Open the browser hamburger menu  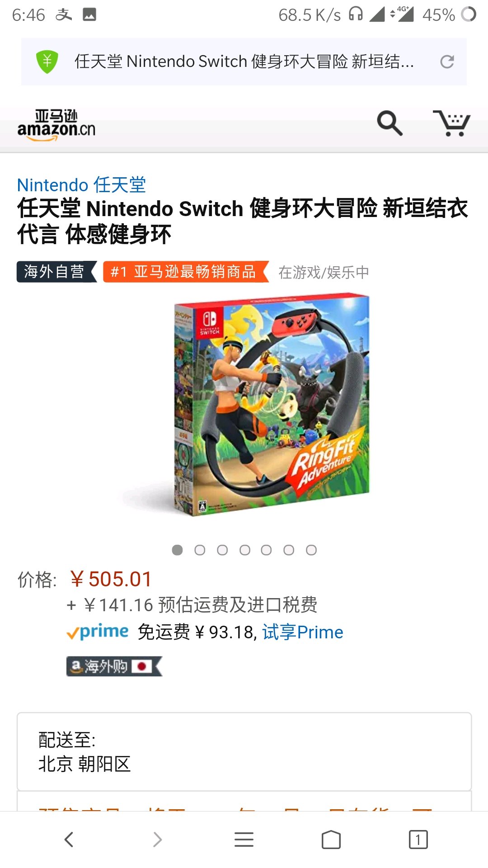[x=244, y=840]
